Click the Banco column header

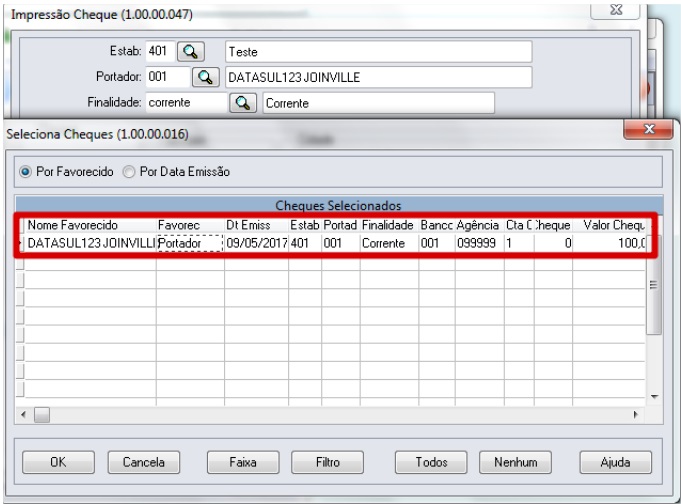click(436, 225)
